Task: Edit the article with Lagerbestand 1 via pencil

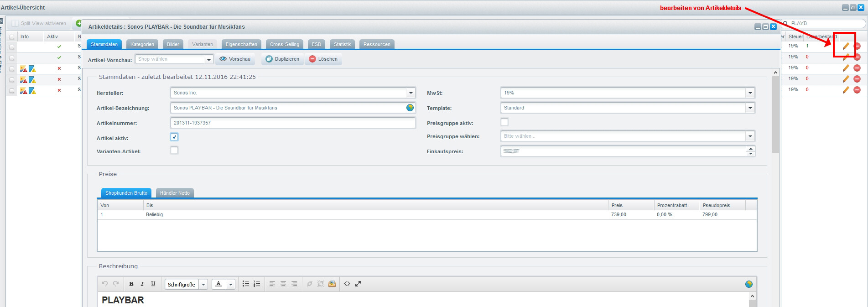Action: pos(846,46)
